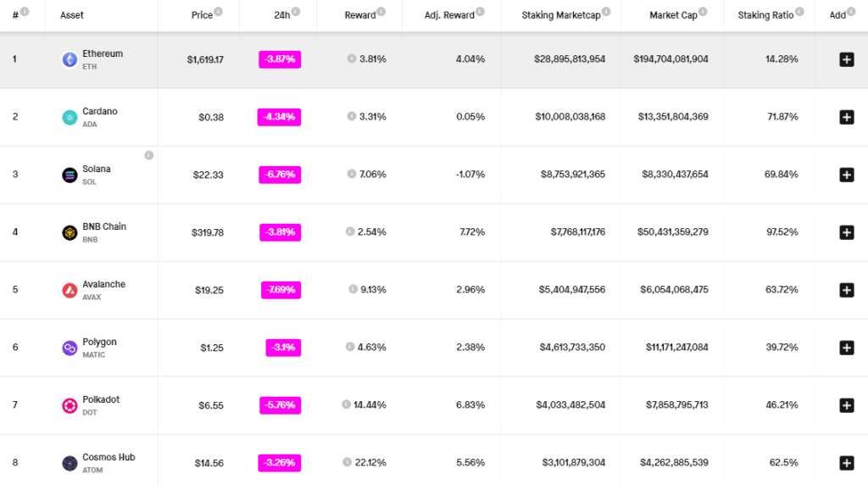Click the Cardano coin logo icon
Screen dimensions: 868x485
tap(70, 117)
